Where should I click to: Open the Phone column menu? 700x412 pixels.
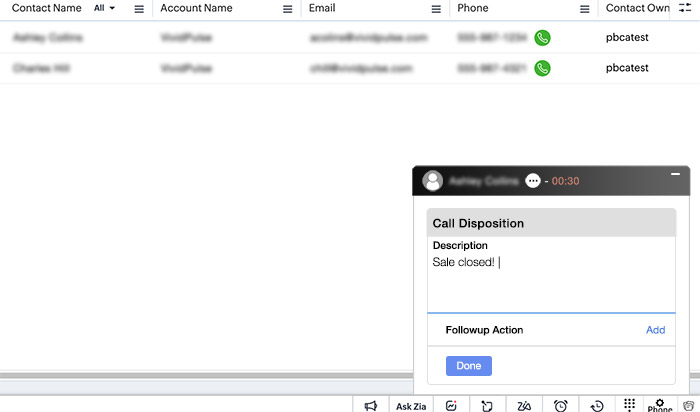point(584,9)
